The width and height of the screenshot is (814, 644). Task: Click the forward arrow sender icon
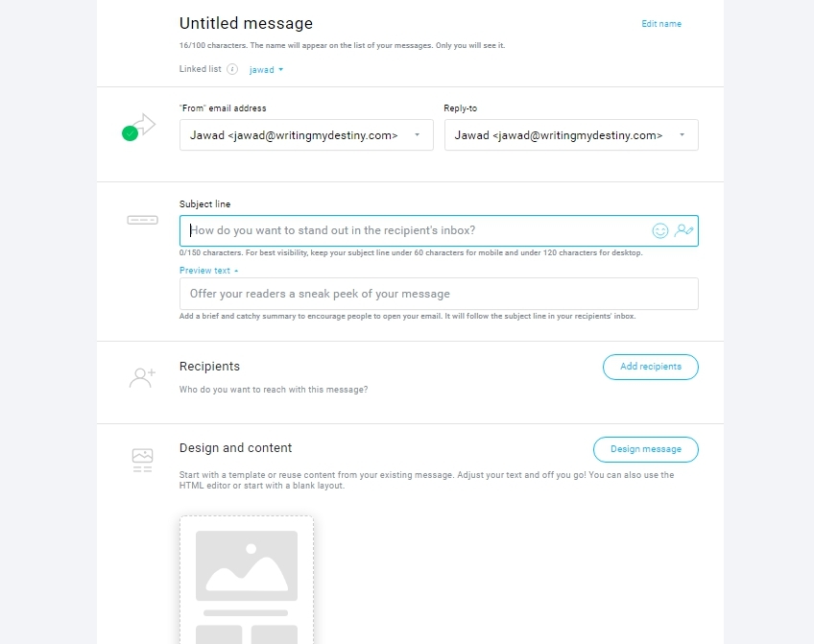point(145,124)
